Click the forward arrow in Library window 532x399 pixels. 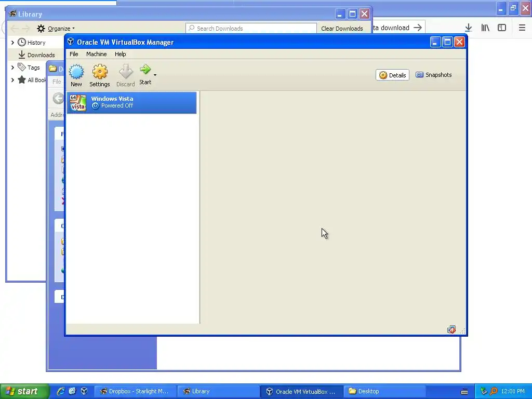(26, 29)
